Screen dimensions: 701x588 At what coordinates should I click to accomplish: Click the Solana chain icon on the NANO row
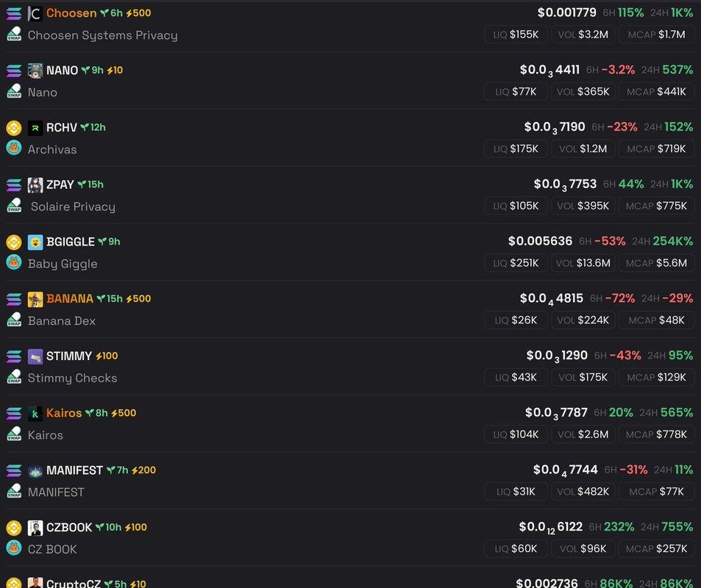14,71
